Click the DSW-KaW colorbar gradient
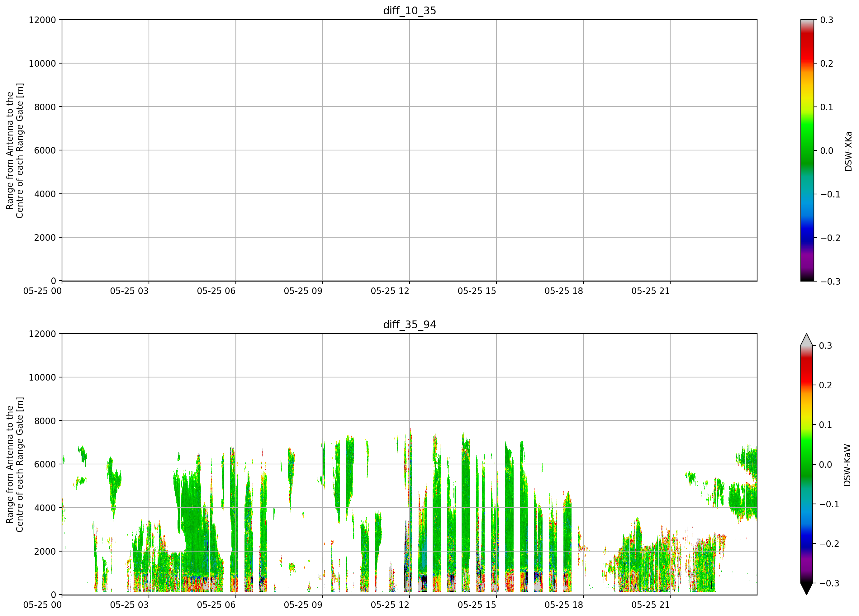Screen dimensions: 859x616 click(807, 464)
